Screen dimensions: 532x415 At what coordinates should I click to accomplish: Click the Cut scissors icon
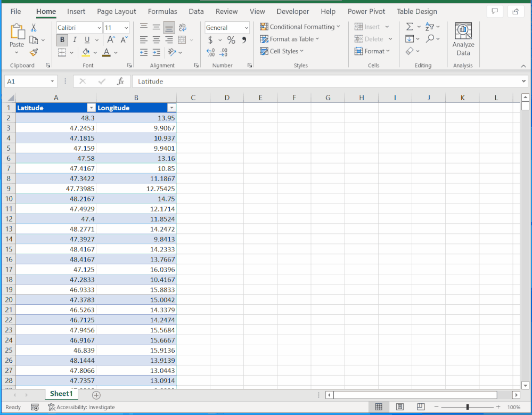pos(34,28)
